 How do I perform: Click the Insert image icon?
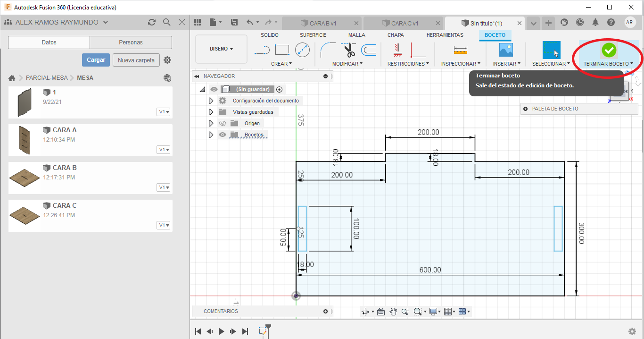point(506,50)
